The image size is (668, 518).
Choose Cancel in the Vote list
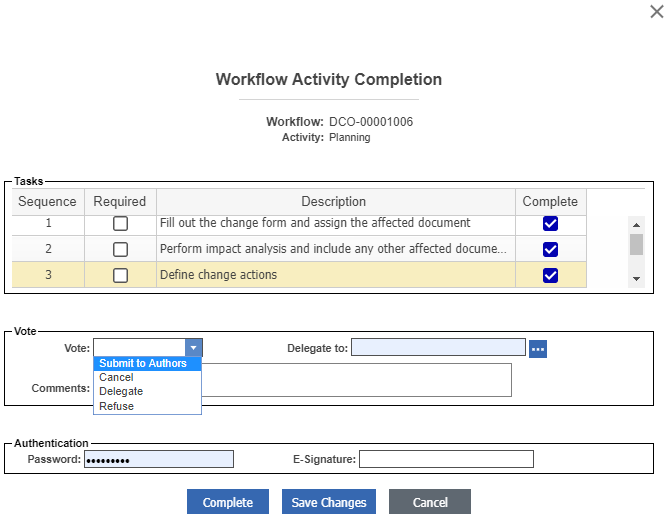point(147,377)
